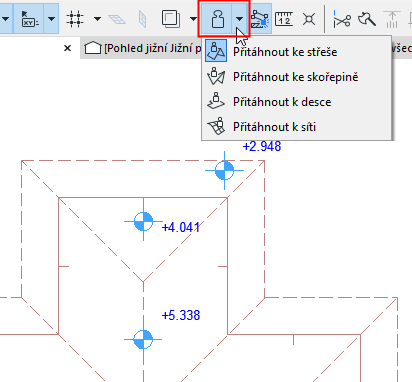Open the leftmost toolbar dropdown arrow
The image size is (412, 382).
point(5,19)
